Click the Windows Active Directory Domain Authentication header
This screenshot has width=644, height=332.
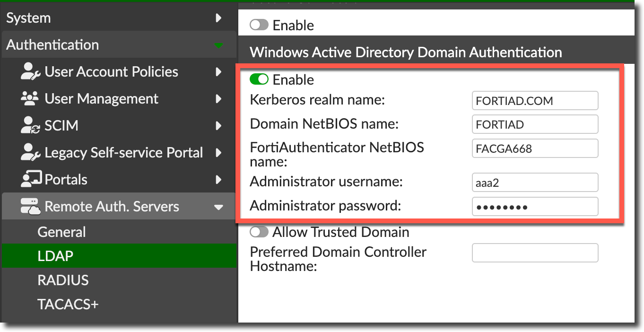coord(406,52)
